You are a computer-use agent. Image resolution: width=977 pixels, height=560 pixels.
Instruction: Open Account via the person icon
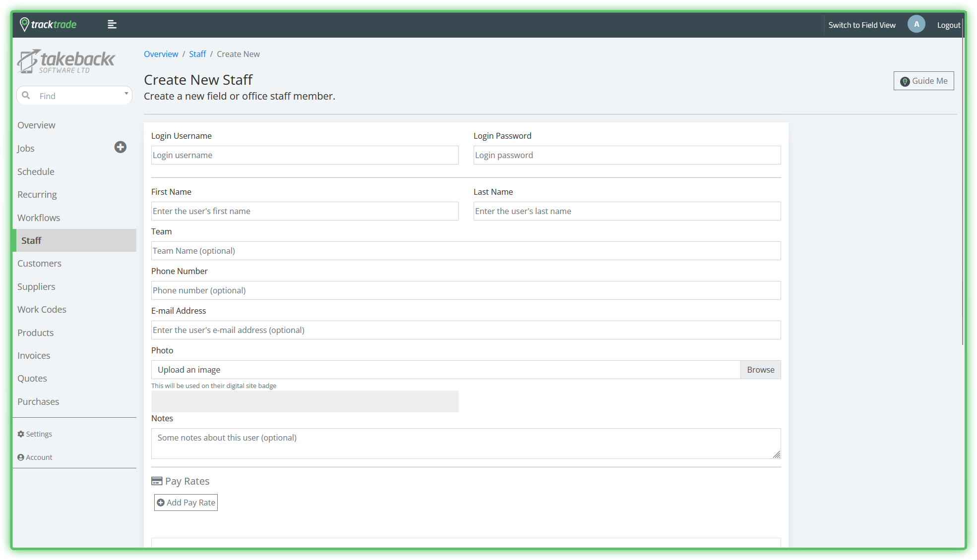coord(21,457)
